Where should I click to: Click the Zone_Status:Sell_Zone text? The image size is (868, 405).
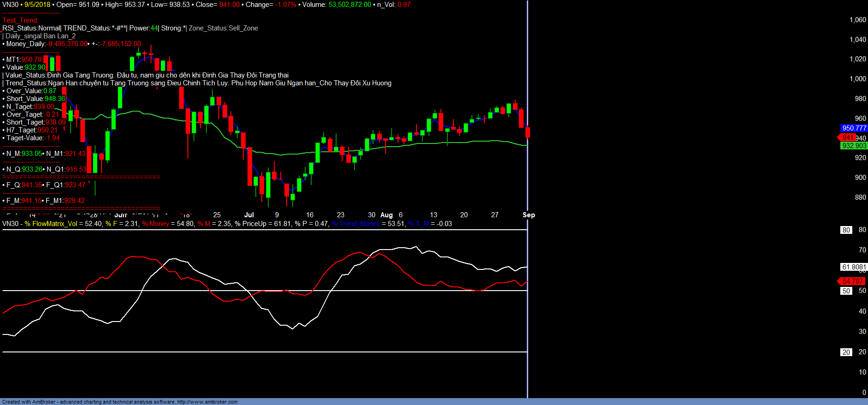tap(223, 28)
